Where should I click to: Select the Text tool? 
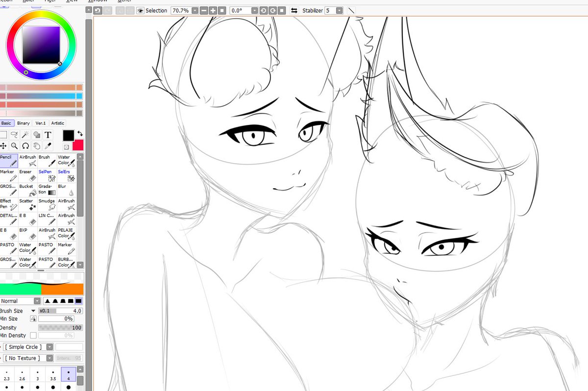48,135
